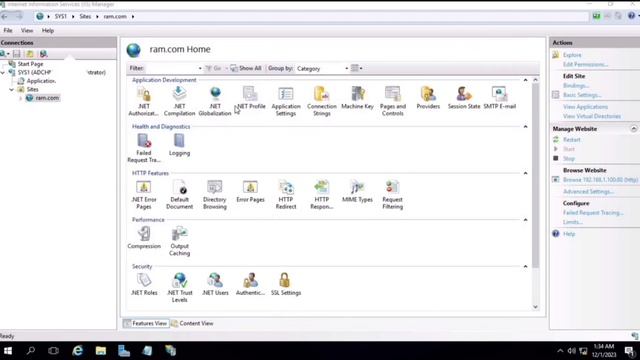
Task: Open Providers feature
Action: point(428,98)
